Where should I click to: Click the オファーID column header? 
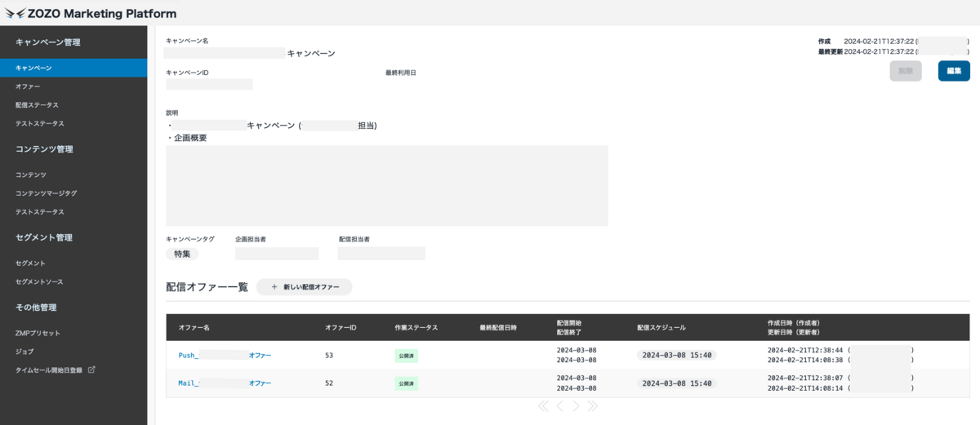341,327
